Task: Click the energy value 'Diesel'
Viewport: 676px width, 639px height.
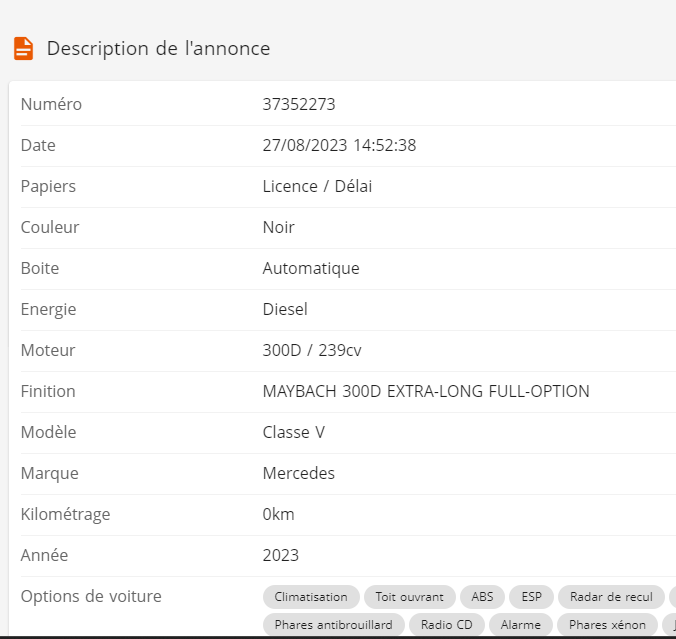Action: click(285, 309)
